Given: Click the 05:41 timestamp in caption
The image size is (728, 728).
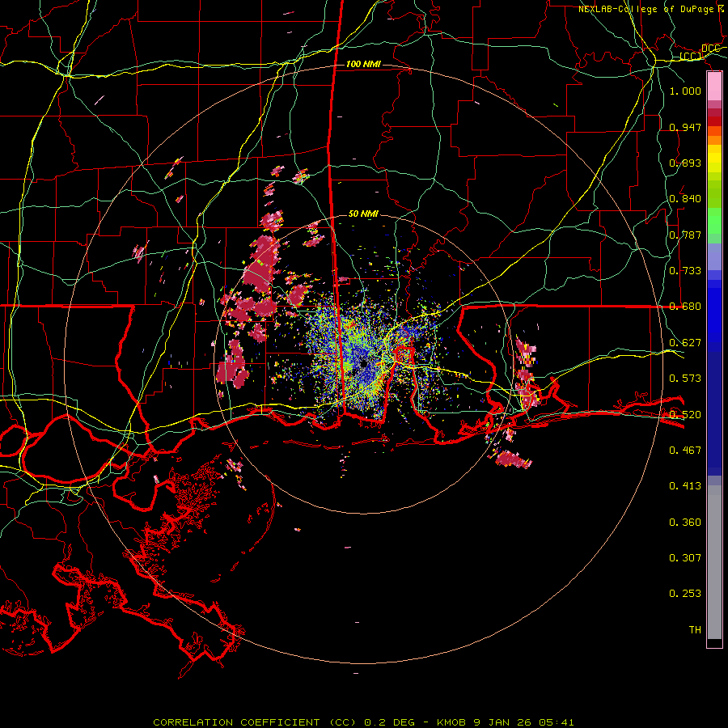Looking at the screenshot, I should [x=557, y=722].
